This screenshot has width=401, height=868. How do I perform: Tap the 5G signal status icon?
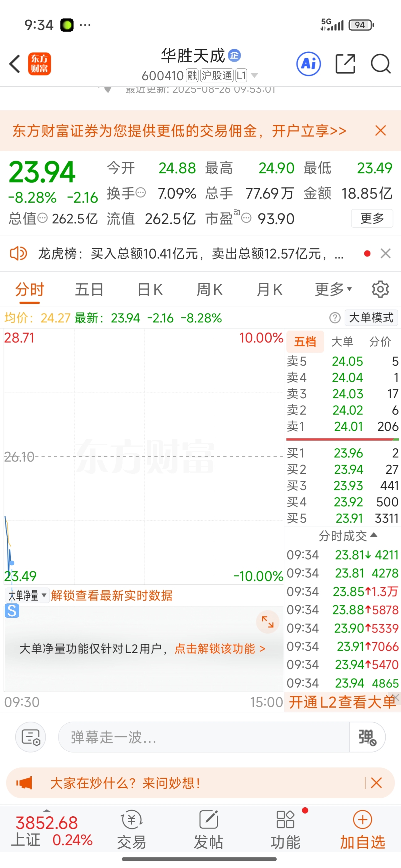tap(332, 25)
